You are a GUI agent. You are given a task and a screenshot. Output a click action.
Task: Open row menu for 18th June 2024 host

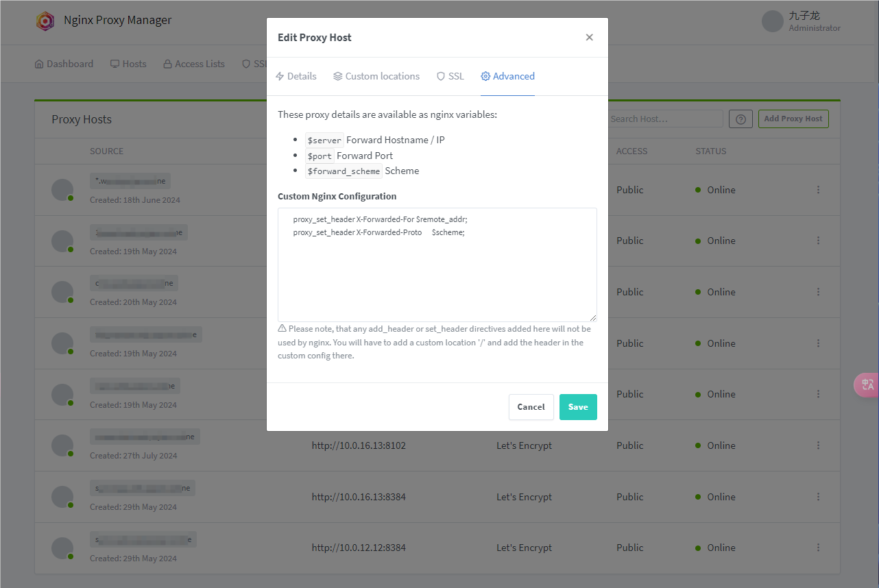click(818, 190)
